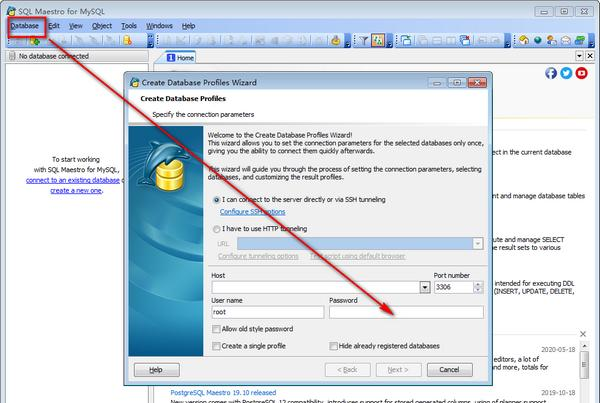Open the Edit menu
The height and width of the screenshot is (403, 600).
[x=54, y=26]
